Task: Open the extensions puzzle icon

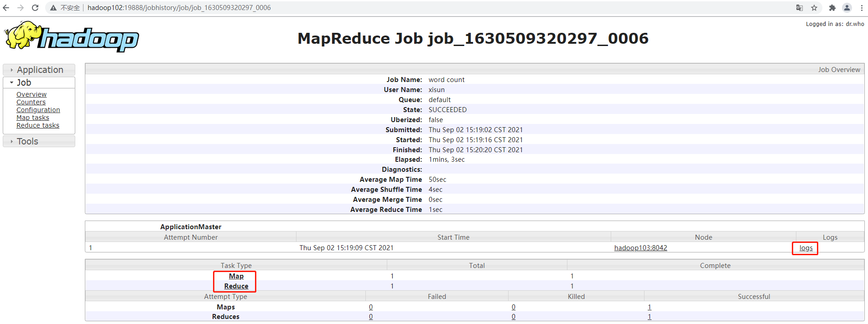Action: (x=832, y=8)
